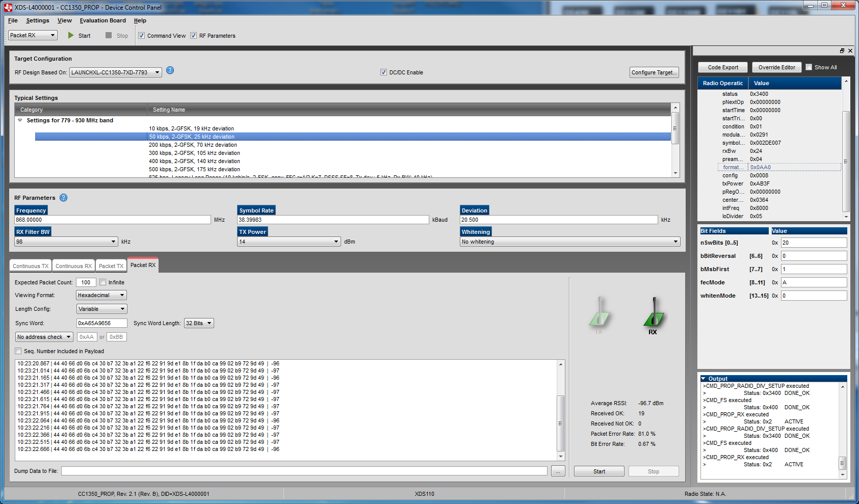This screenshot has height=504, width=859.
Task: Toggle the Command View checkbox
Action: 142,36
